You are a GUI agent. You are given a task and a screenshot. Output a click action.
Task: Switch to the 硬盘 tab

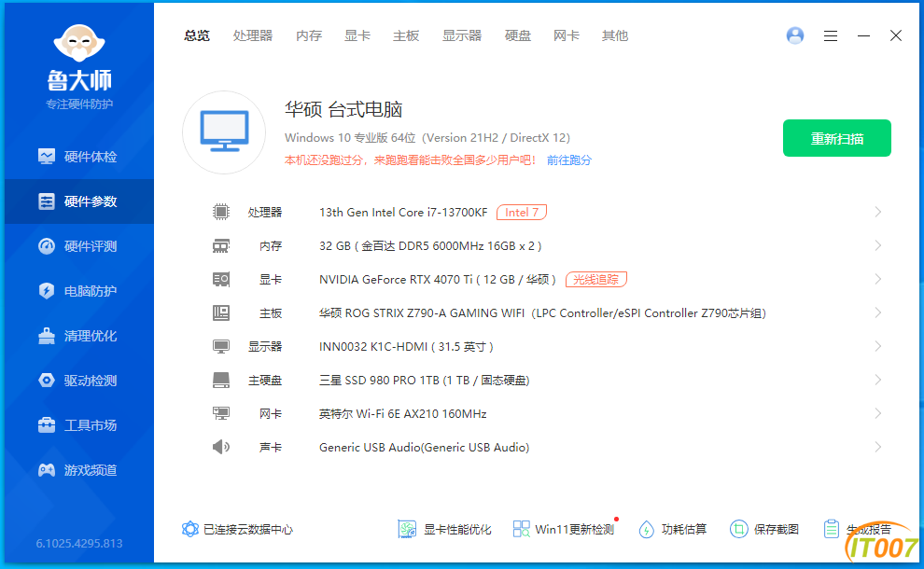518,36
